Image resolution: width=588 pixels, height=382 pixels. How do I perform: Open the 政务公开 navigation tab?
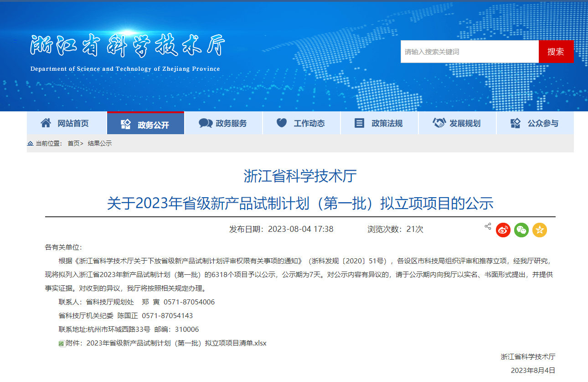point(145,124)
